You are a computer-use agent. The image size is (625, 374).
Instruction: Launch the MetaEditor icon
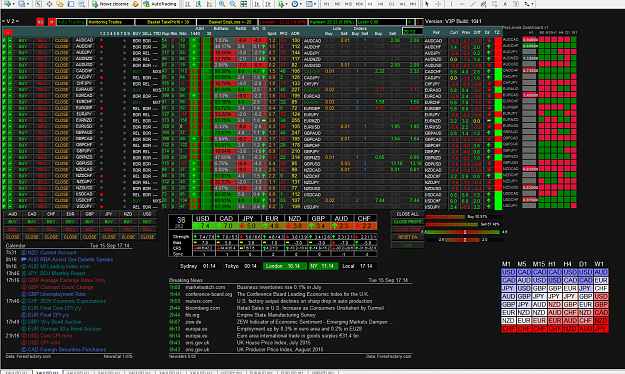click(x=136, y=4)
